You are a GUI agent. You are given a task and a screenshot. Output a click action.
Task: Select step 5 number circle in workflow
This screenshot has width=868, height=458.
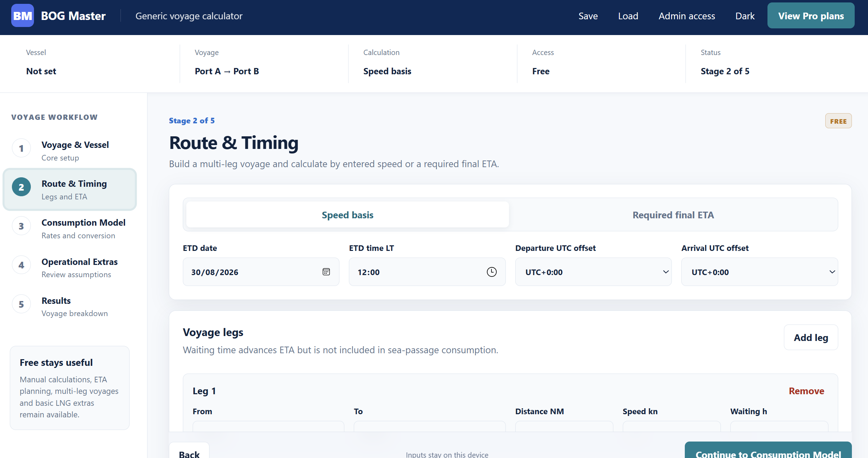(x=21, y=304)
